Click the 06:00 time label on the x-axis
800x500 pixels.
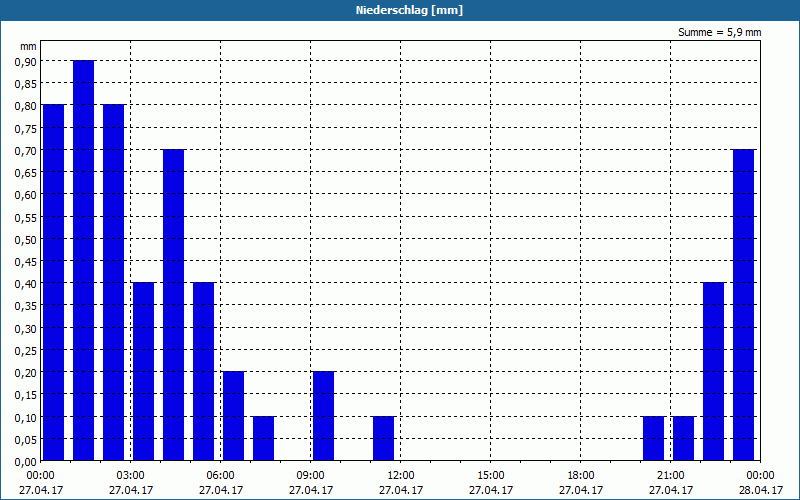coord(220,475)
